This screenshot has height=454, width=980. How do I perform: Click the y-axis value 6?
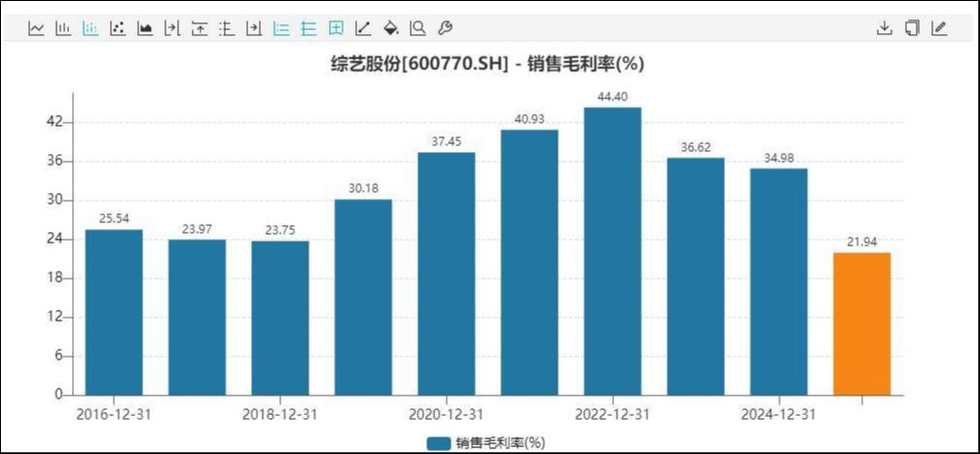[x=58, y=357]
